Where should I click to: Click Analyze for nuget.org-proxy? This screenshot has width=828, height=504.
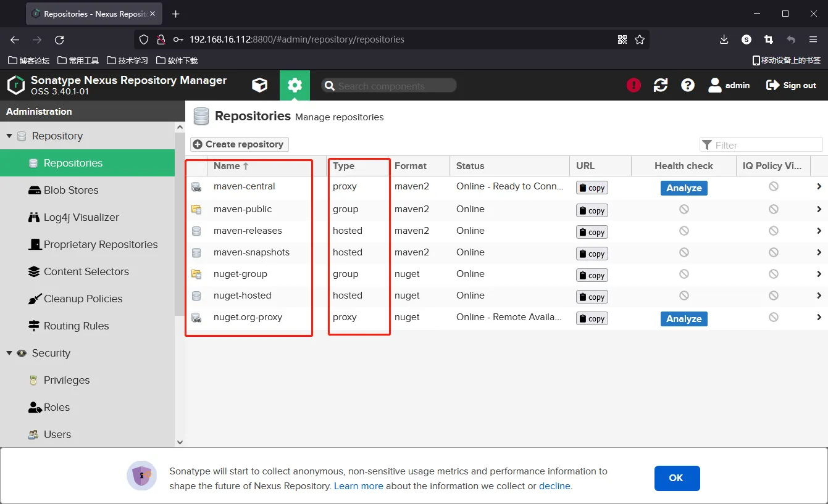pyautogui.click(x=684, y=319)
